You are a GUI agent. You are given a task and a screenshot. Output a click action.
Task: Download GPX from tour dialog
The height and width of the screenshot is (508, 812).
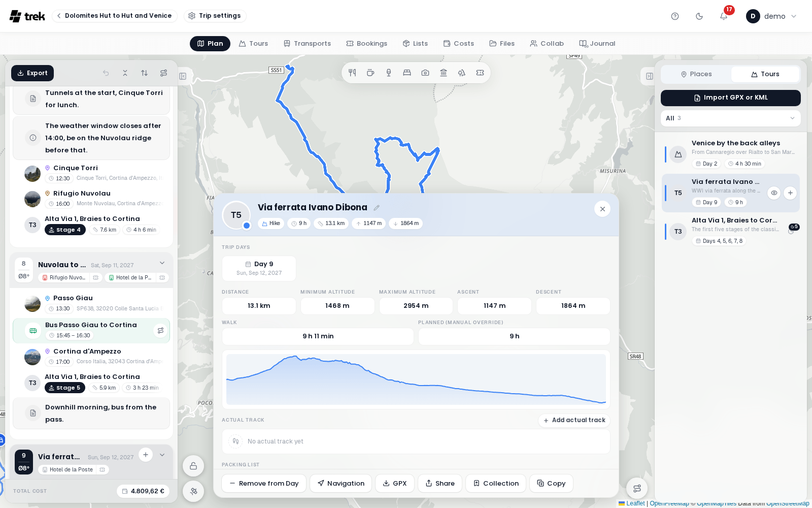(x=395, y=484)
